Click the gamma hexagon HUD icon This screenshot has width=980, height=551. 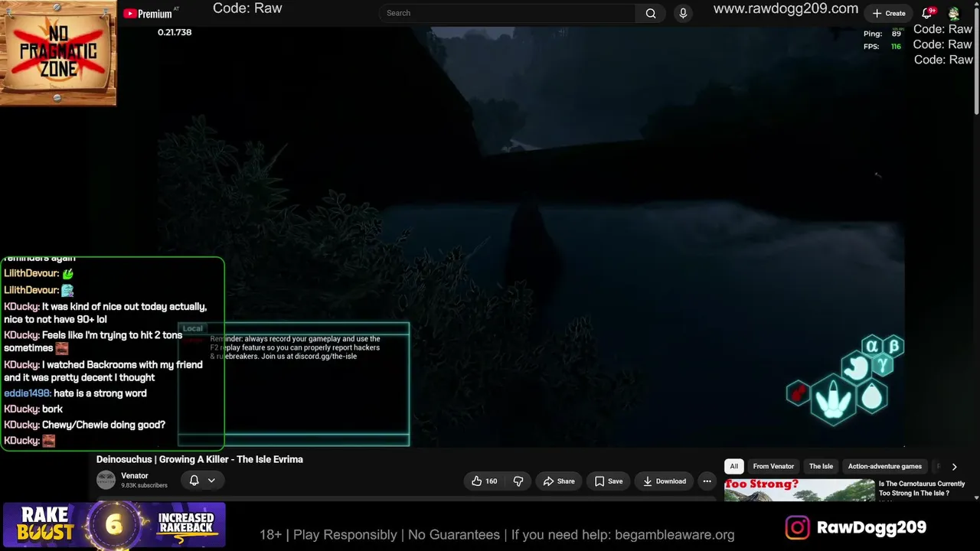click(x=883, y=365)
